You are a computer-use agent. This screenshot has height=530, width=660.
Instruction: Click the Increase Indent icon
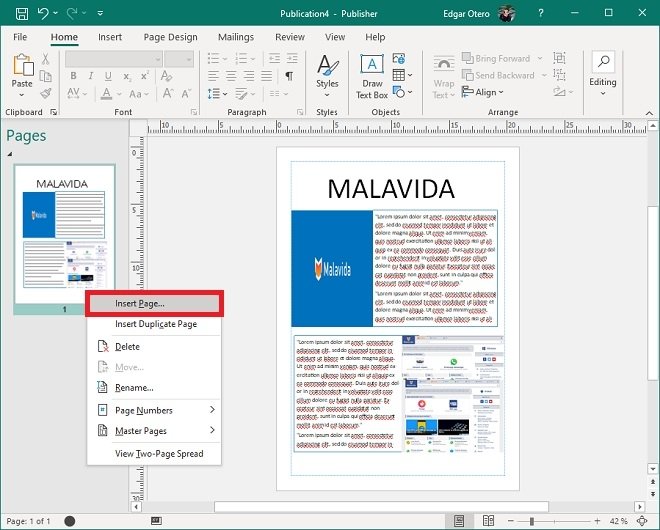pyautogui.click(x=292, y=58)
